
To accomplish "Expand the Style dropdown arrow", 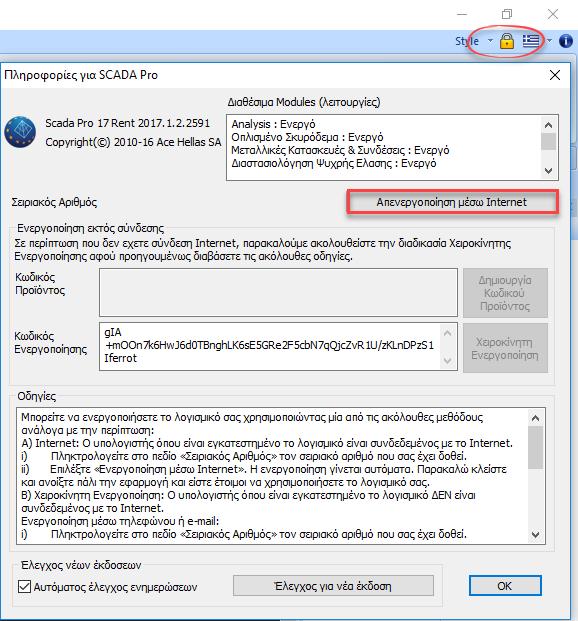I will pyautogui.click(x=490, y=40).
